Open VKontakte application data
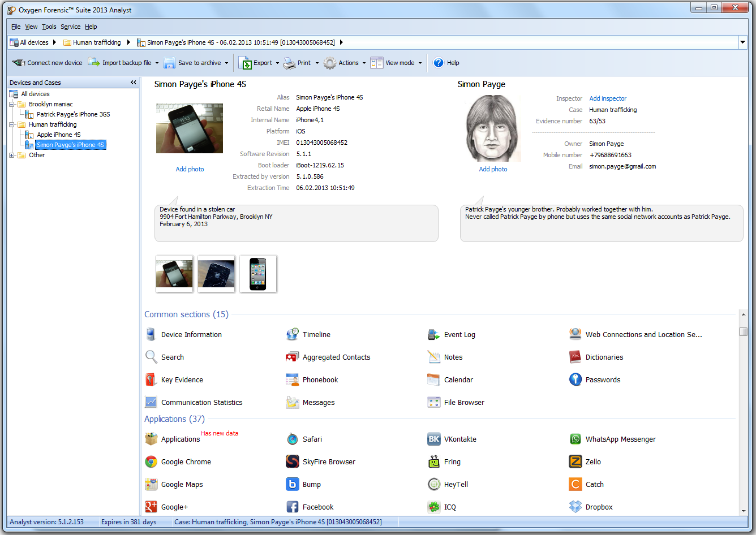 pyautogui.click(x=452, y=439)
